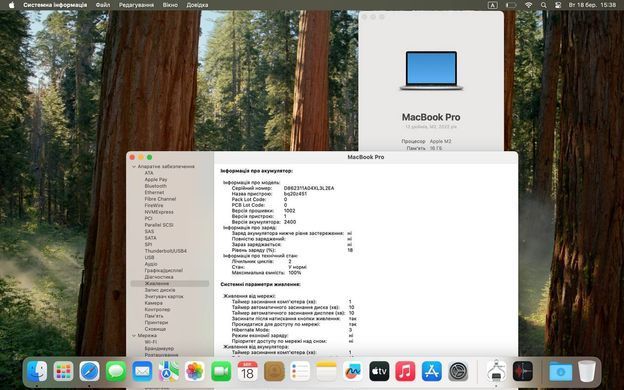Open the Apple menu
This screenshot has height=390, width=624.
click(12, 5)
